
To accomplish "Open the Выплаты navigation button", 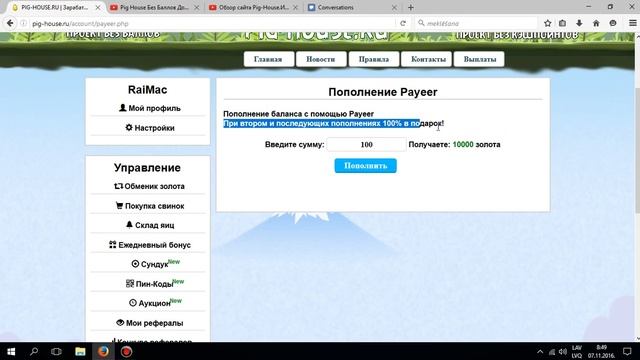I will (x=480, y=59).
